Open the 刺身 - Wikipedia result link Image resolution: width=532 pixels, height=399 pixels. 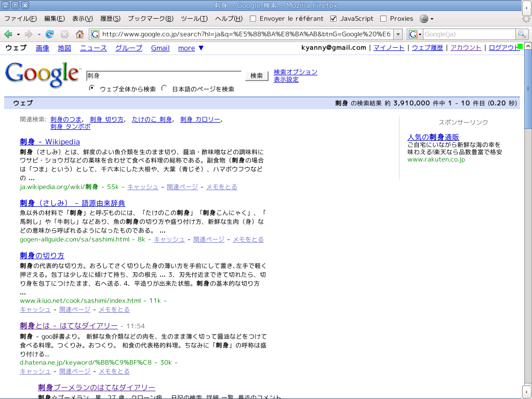tap(49, 141)
